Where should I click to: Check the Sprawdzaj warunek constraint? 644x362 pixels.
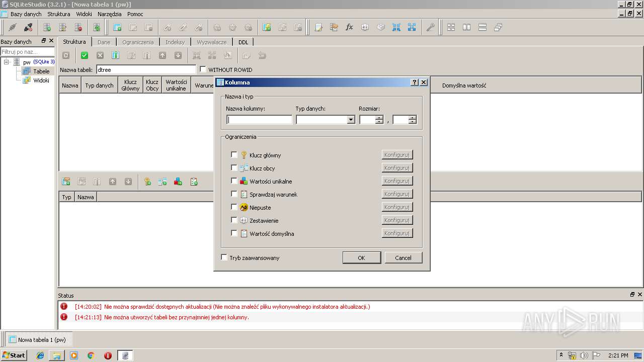pos(234,194)
